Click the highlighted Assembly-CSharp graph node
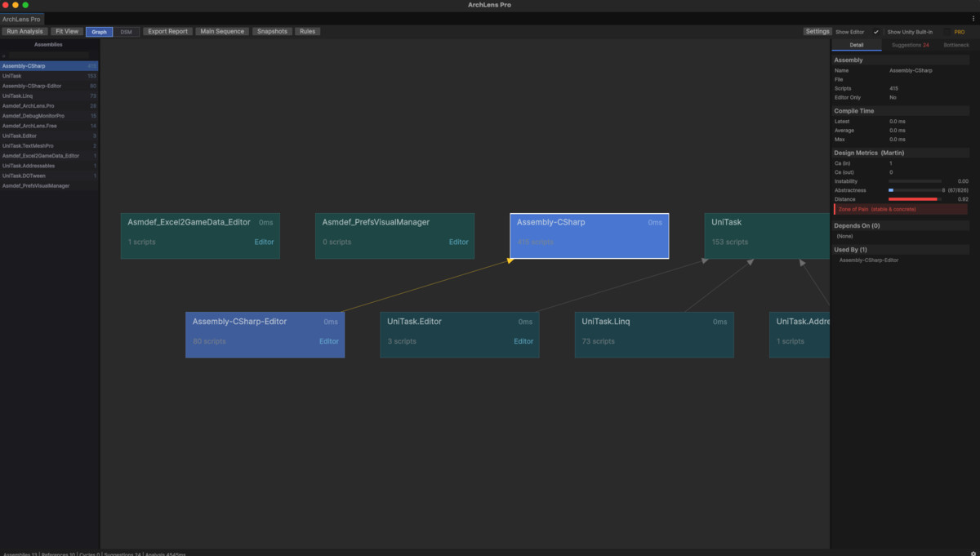 [x=589, y=236]
